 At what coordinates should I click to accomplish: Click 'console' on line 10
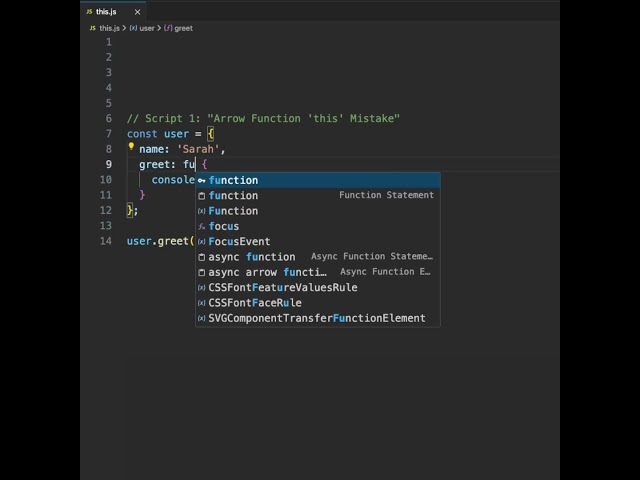pos(173,180)
